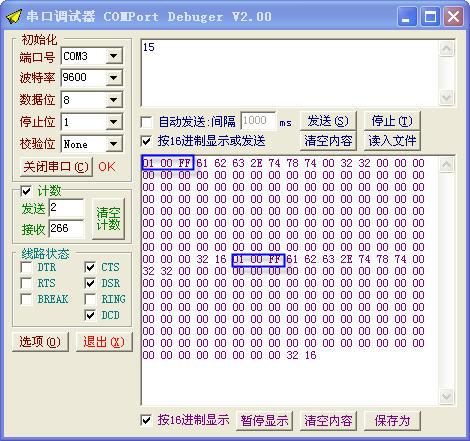Click bottom 清空内容 clear receive button

(328, 421)
